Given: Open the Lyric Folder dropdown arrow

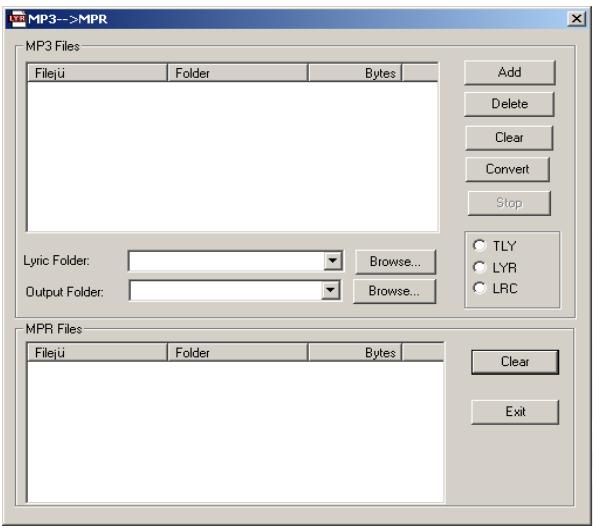Looking at the screenshot, I should (333, 261).
